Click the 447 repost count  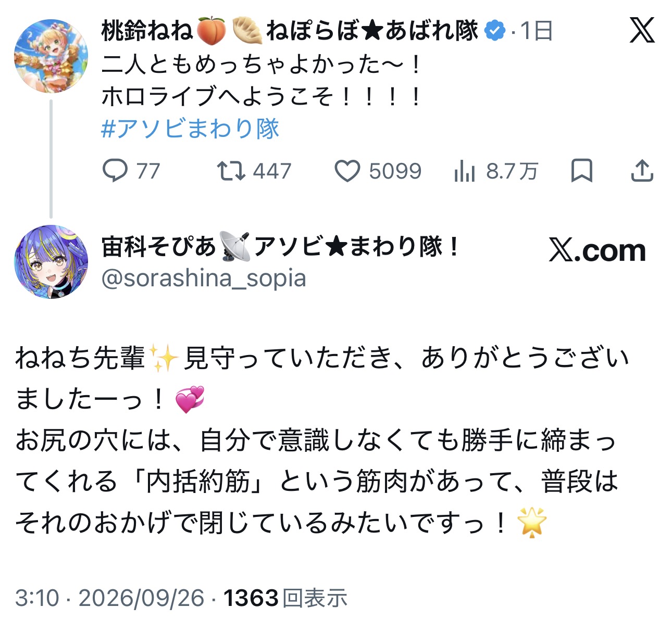pyautogui.click(x=272, y=171)
